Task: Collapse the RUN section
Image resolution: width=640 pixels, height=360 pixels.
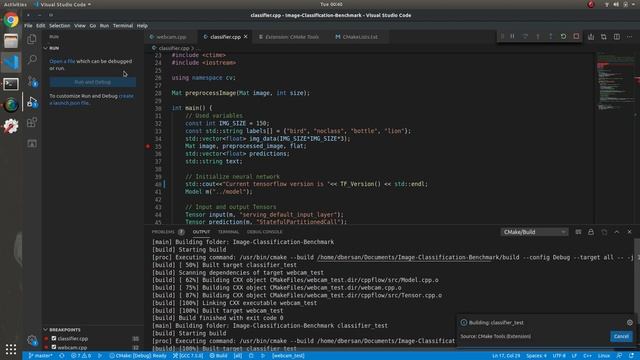Action: [x=45, y=48]
